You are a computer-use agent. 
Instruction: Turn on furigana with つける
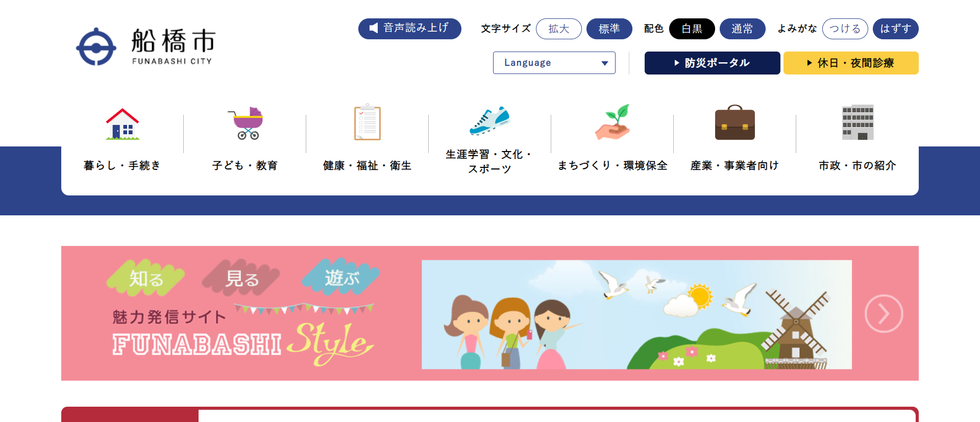point(845,29)
